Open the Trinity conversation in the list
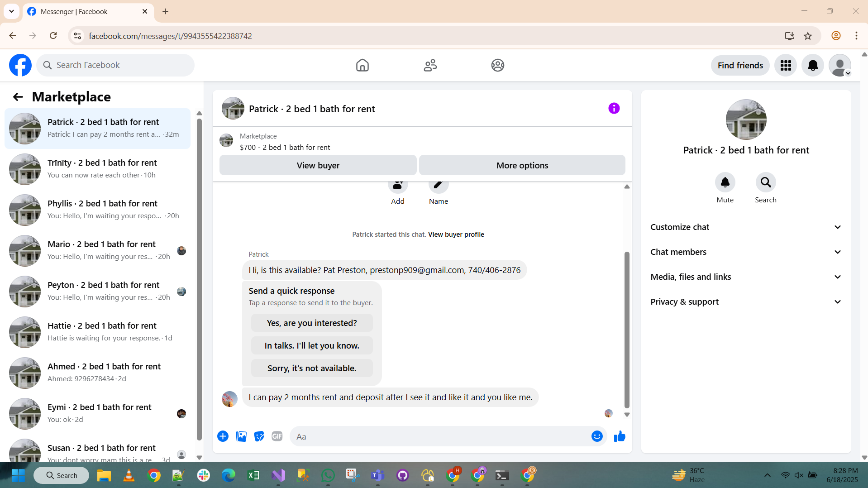Screen dimensions: 868x488 pos(97,169)
